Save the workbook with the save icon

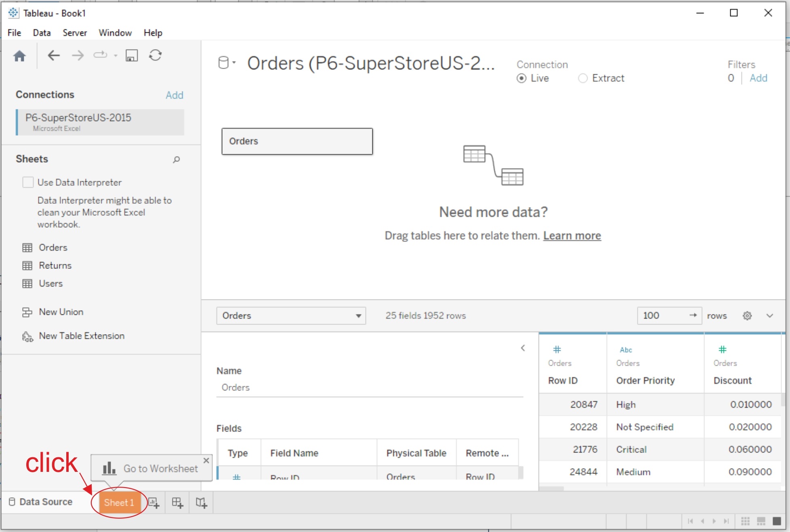(132, 55)
